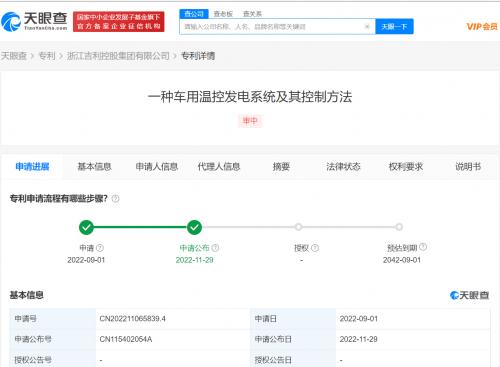
Task: Click help icon next to 授权 step
Action: (315, 248)
